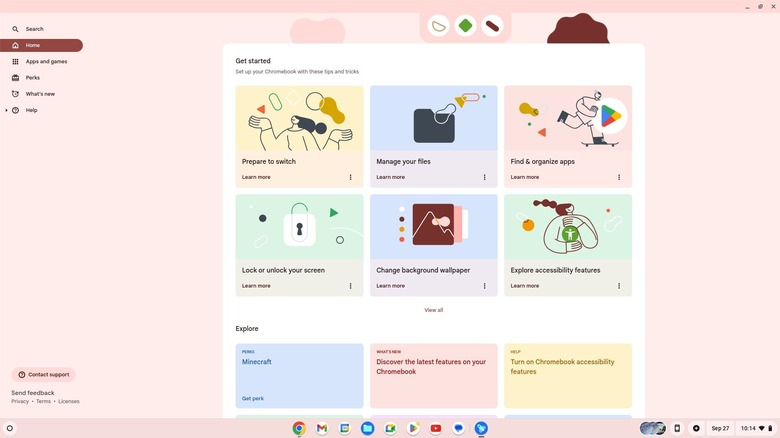The width and height of the screenshot is (780, 438).
Task: Launch YouTube from the shelf
Action: [436, 428]
